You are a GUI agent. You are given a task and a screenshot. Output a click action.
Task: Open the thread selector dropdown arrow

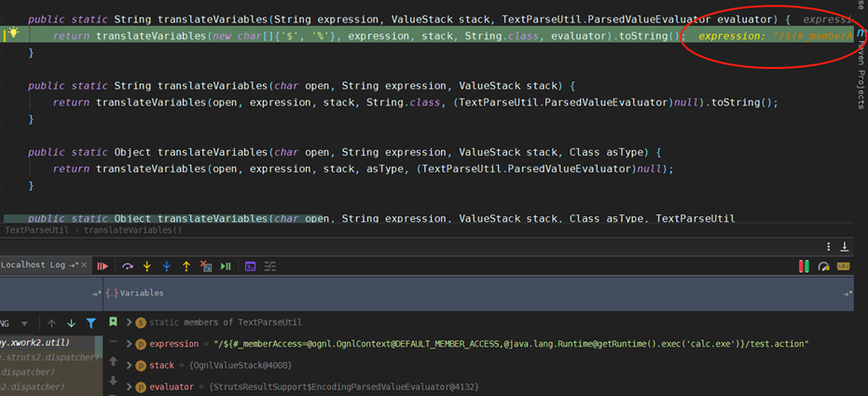pyautogui.click(x=24, y=323)
